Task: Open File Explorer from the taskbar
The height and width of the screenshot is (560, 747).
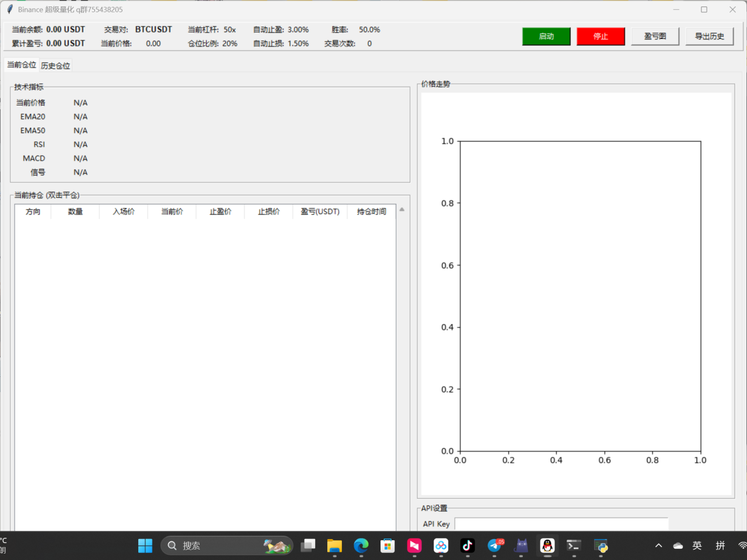Action: pyautogui.click(x=334, y=545)
